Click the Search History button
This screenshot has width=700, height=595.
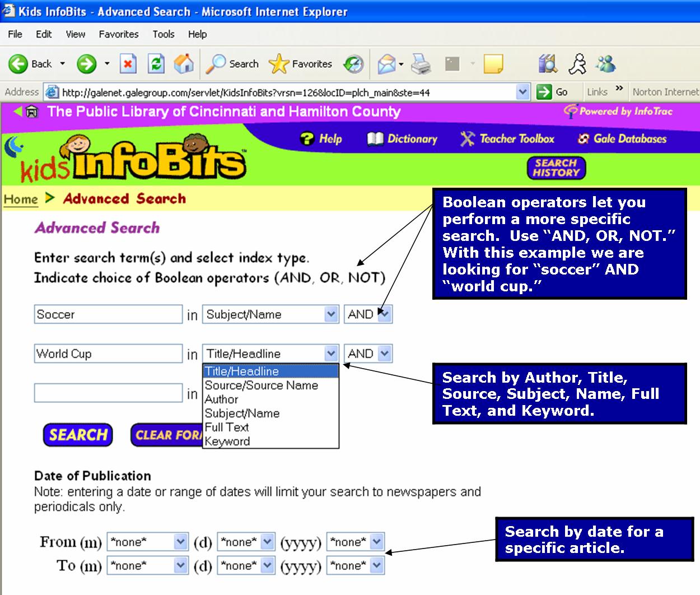click(556, 168)
